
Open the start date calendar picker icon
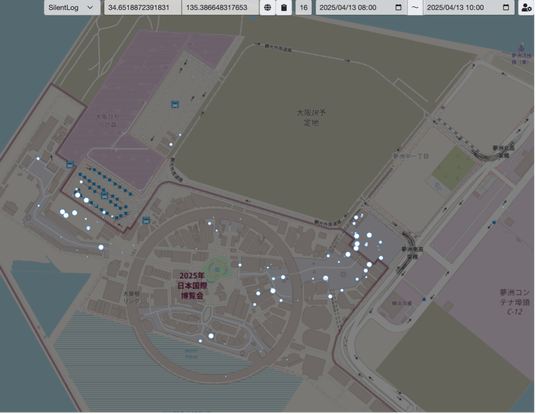398,7
